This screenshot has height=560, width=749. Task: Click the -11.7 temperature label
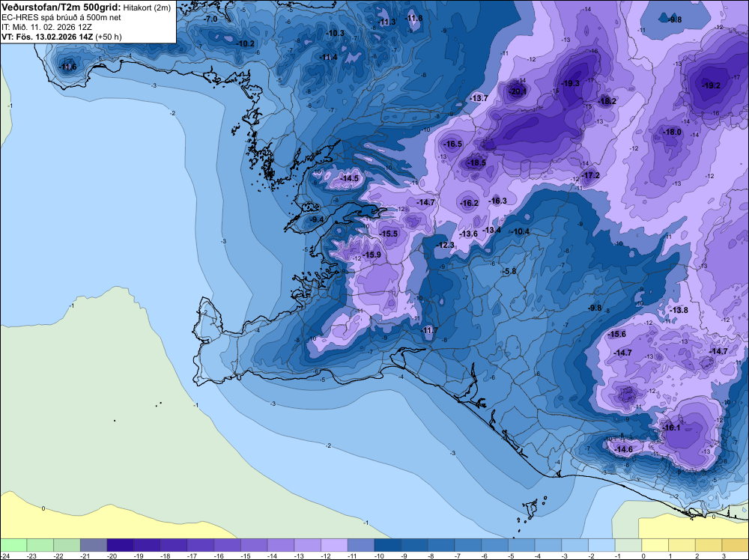(x=429, y=330)
